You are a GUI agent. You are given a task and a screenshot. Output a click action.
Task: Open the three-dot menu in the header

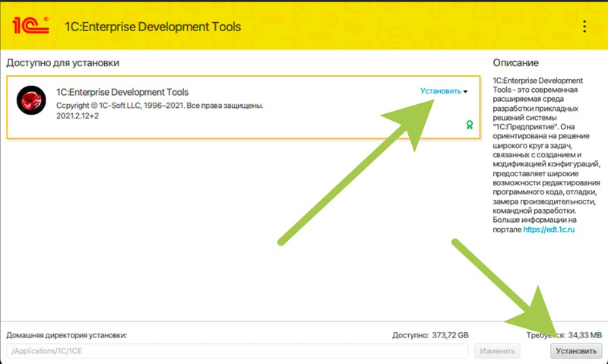click(584, 27)
